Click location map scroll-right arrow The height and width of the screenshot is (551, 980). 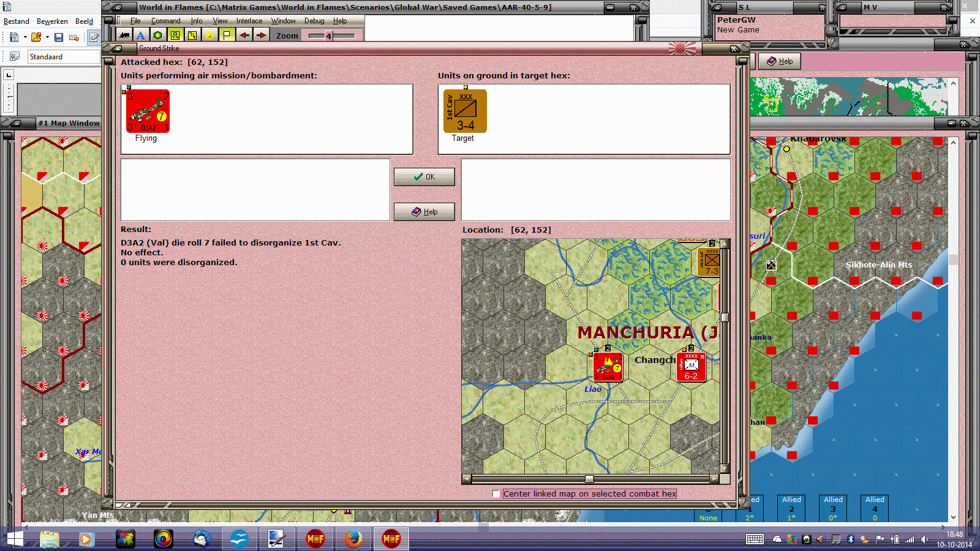(x=714, y=479)
